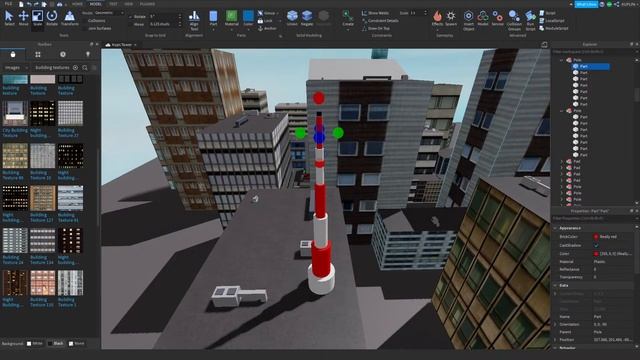640x360 pixels.
Task: Toggle Draw On Top
Action: pyautogui.click(x=376, y=28)
